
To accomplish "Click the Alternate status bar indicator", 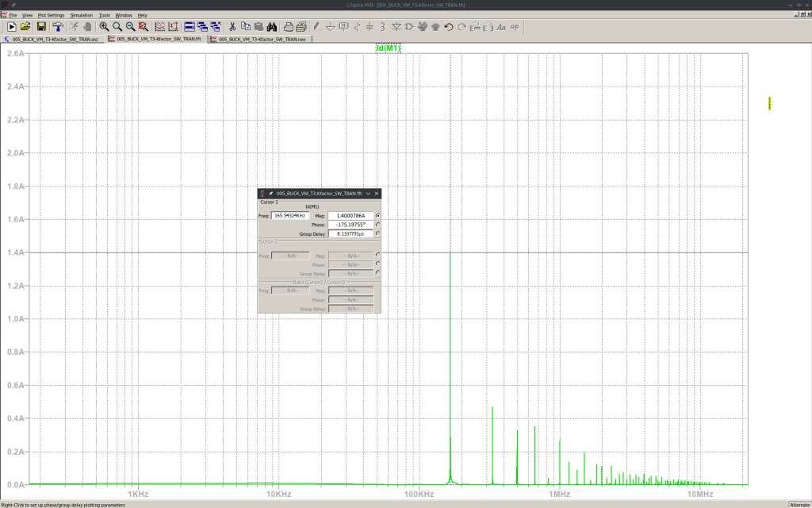I will click(x=799, y=504).
